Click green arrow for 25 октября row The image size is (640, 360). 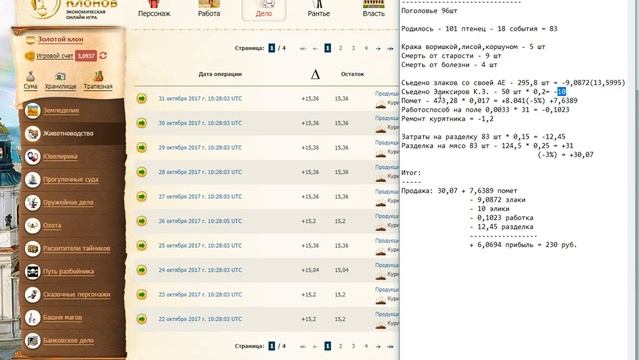pos(142,245)
